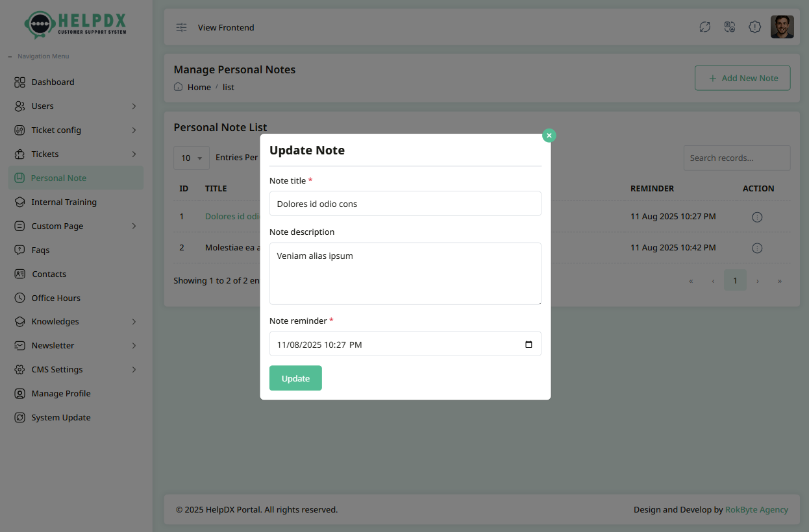Open the entries per page dropdown
This screenshot has width=809, height=532.
192,158
